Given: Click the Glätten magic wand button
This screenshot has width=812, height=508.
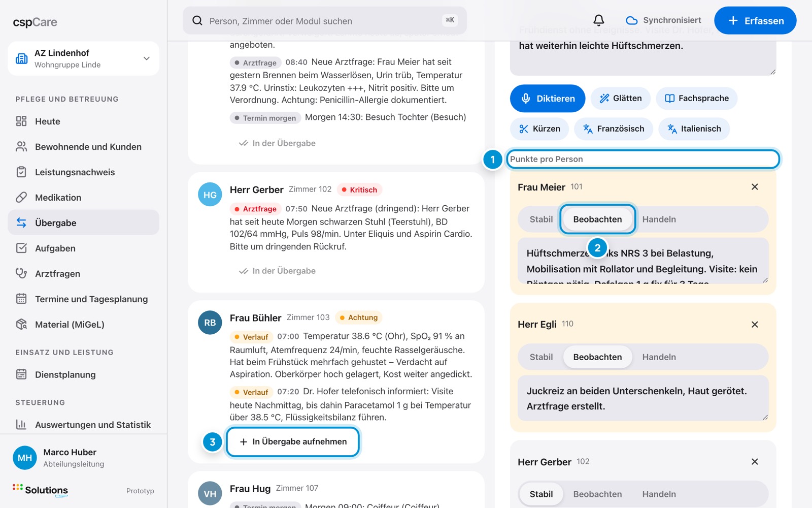Looking at the screenshot, I should (621, 99).
